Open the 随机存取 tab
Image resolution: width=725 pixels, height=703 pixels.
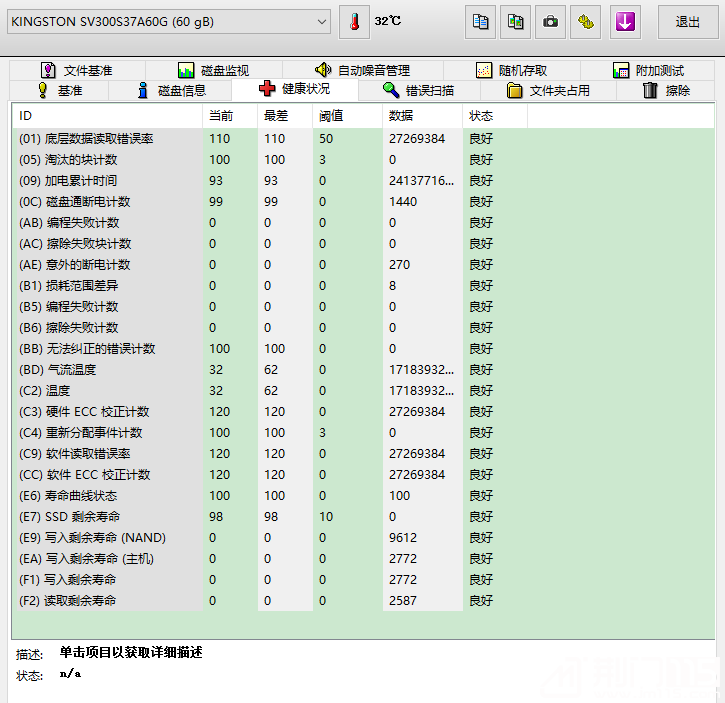(512, 70)
